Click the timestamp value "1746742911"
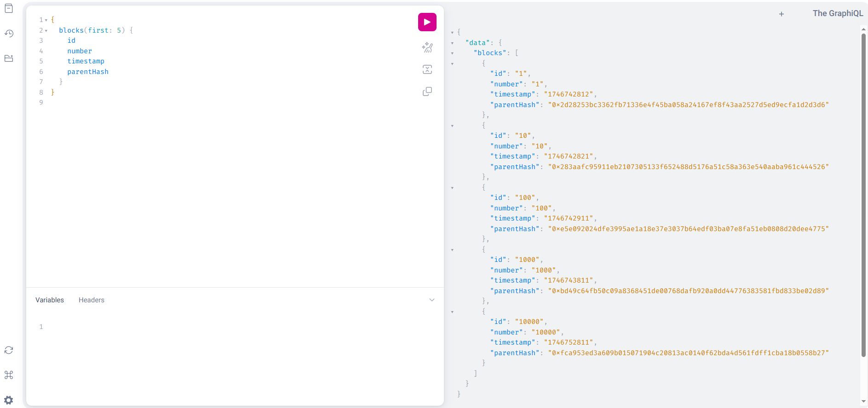Image resolution: width=868 pixels, height=408 pixels. 569,218
